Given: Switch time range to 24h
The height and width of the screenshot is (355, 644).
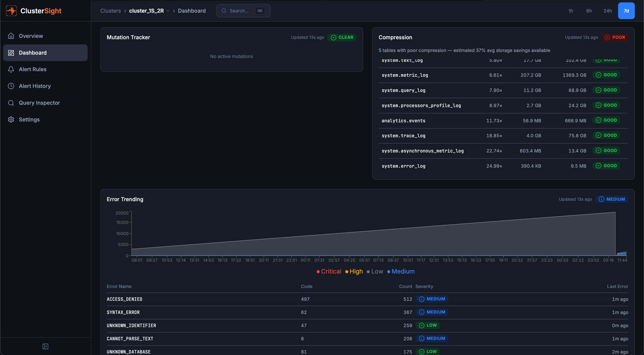Looking at the screenshot, I should pyautogui.click(x=607, y=11).
